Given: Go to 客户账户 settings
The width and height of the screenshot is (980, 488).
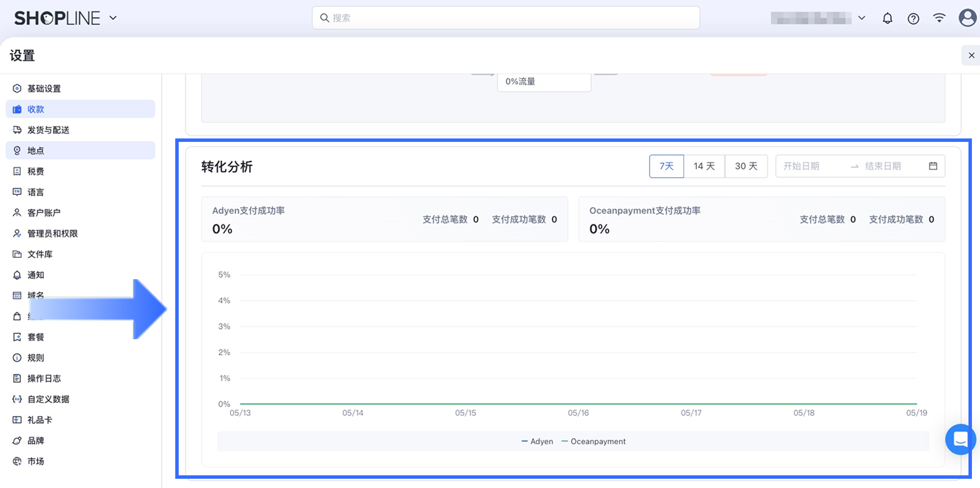Looking at the screenshot, I should pos(80,213).
